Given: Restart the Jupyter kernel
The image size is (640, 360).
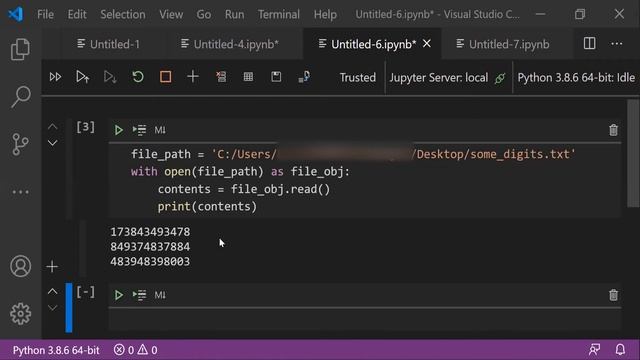Looking at the screenshot, I should pos(138,77).
